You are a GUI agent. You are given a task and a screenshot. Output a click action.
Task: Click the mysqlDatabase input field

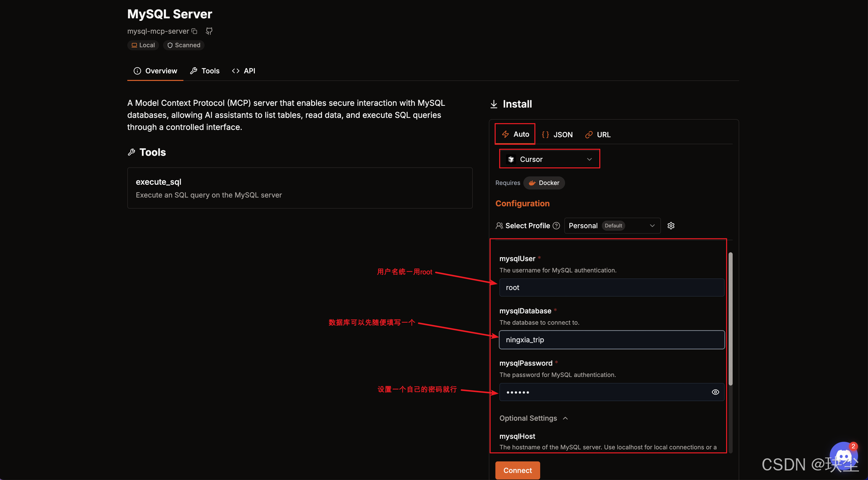pyautogui.click(x=612, y=340)
